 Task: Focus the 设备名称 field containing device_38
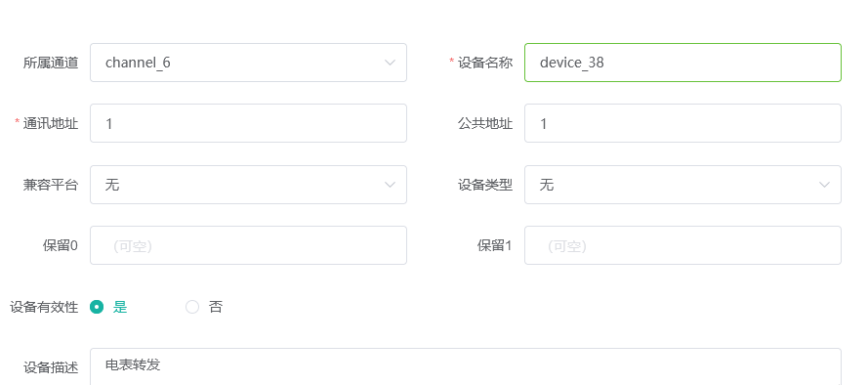[x=682, y=63]
